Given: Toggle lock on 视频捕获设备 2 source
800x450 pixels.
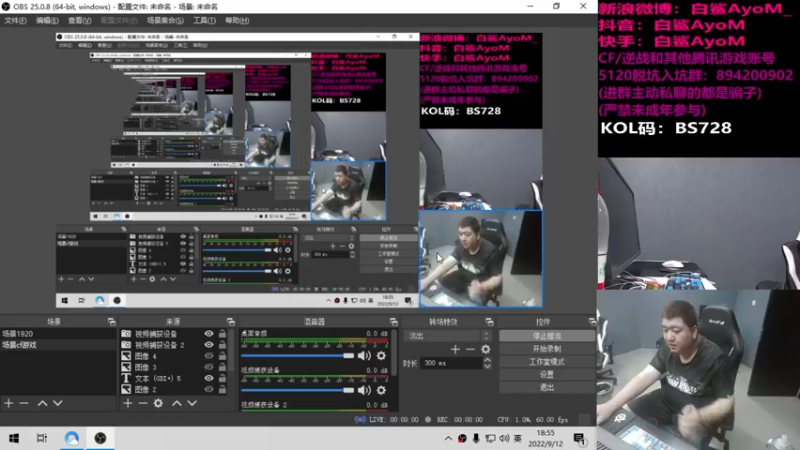Looking at the screenshot, I should pos(222,345).
